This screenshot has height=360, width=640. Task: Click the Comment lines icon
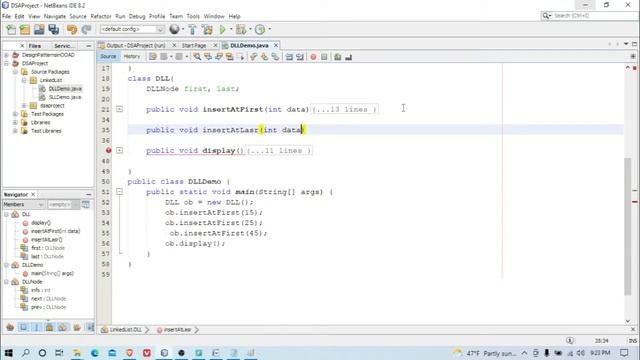click(x=338, y=57)
